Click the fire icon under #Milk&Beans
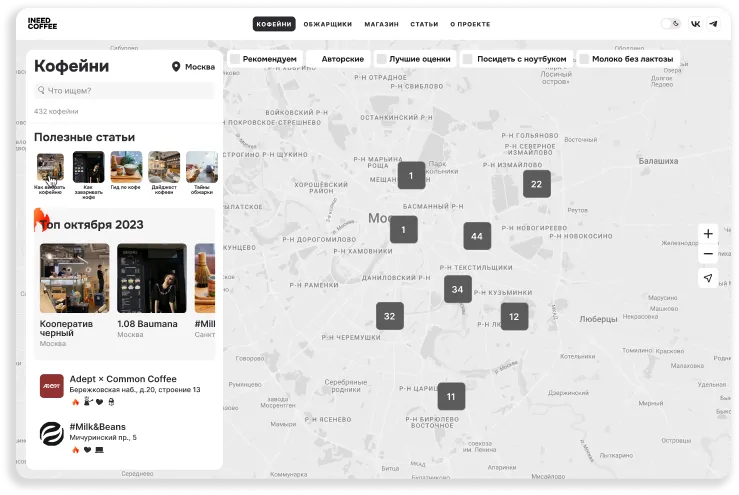739x495 pixels. coord(75,450)
